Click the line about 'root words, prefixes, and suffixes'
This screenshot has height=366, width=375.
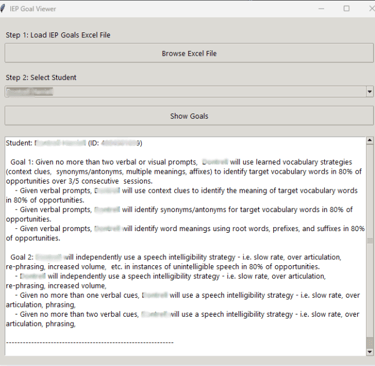coord(190,229)
